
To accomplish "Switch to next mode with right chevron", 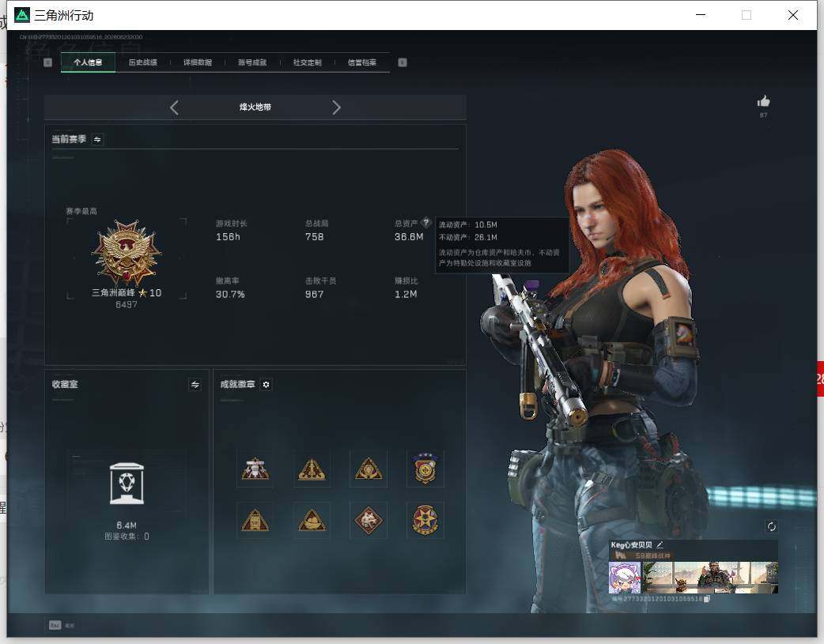I will click(336, 107).
